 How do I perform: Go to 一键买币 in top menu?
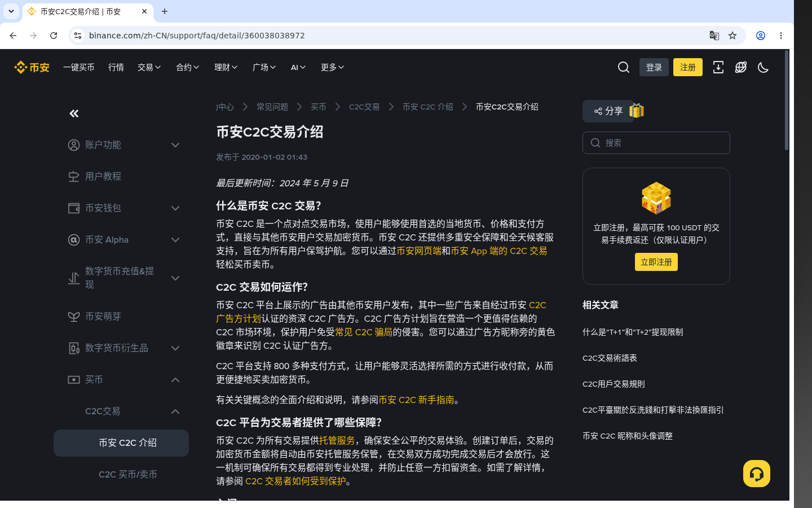79,67
